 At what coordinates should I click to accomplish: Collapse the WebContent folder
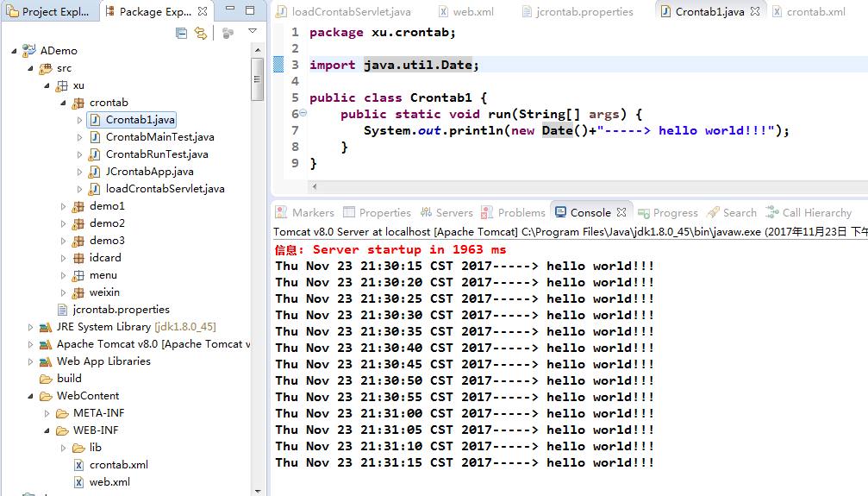tap(31, 396)
